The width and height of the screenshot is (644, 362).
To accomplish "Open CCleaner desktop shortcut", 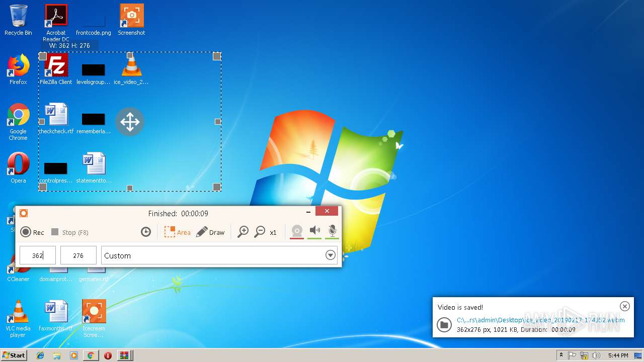I will (x=18, y=274).
